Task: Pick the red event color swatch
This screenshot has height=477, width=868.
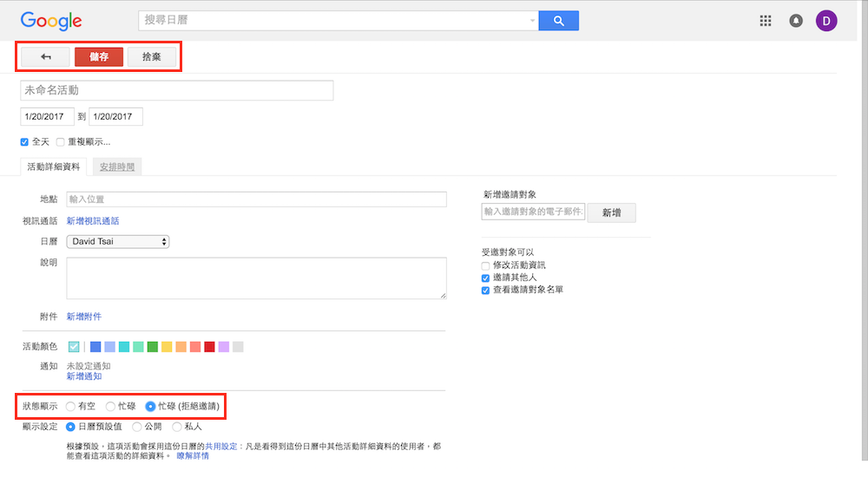Action: [x=209, y=347]
